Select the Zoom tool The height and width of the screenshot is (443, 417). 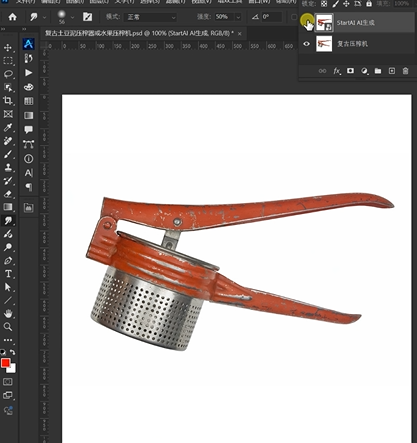(8, 327)
